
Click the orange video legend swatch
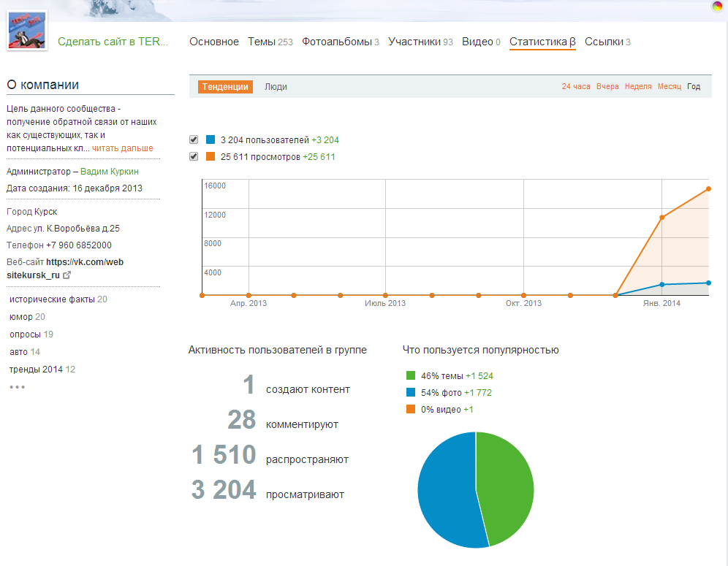click(x=411, y=409)
